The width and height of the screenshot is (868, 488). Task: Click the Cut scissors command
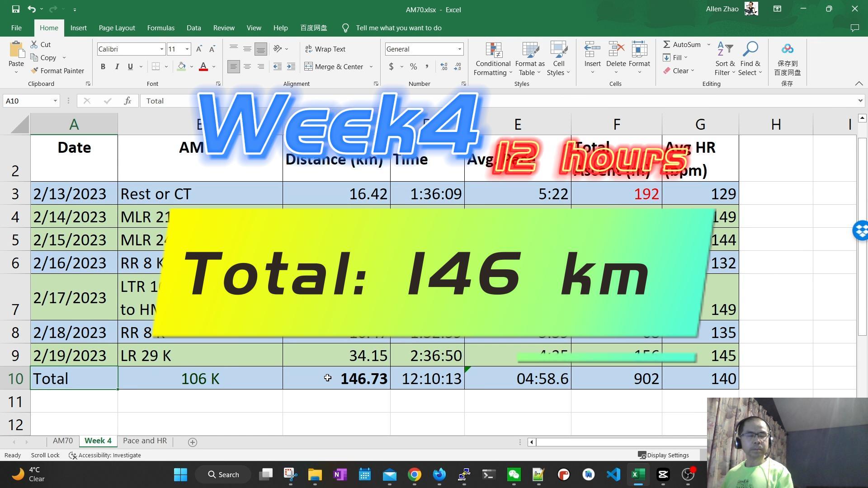40,44
